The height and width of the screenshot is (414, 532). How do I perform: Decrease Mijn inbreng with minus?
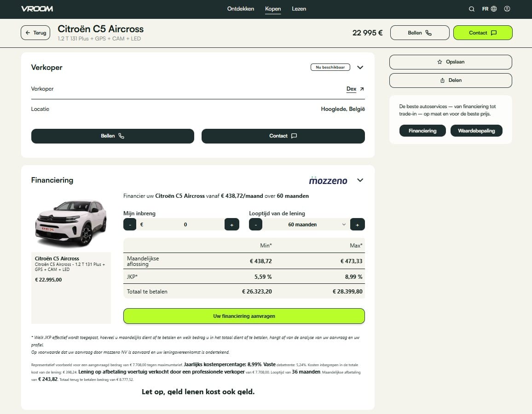130,224
